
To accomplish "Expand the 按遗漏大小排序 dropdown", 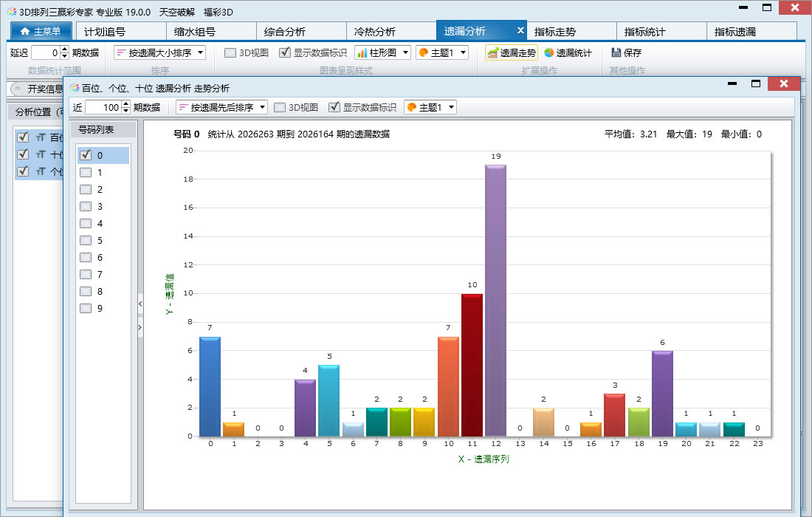I will pos(200,53).
